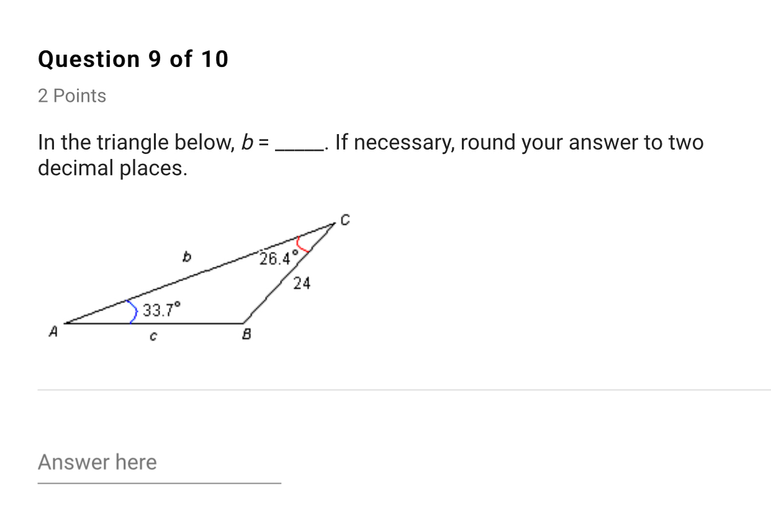Click the "2 Points" label
This screenshot has height=532, width=771.
pos(72,96)
